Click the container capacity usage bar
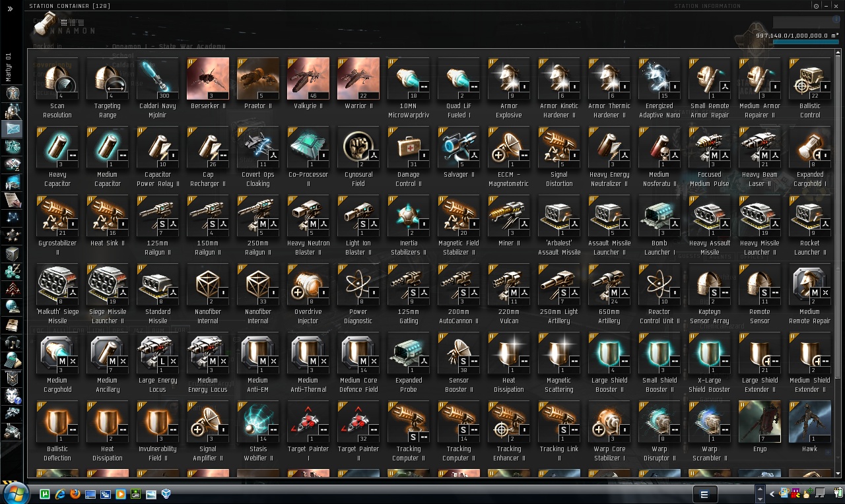 coord(805,42)
